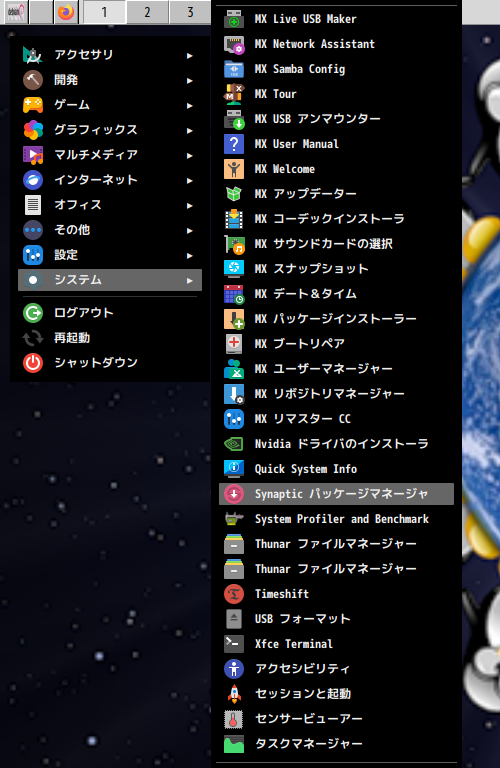Open the first Thunar ファイルマネージャー entry icon
The image size is (500, 768).
234,544
